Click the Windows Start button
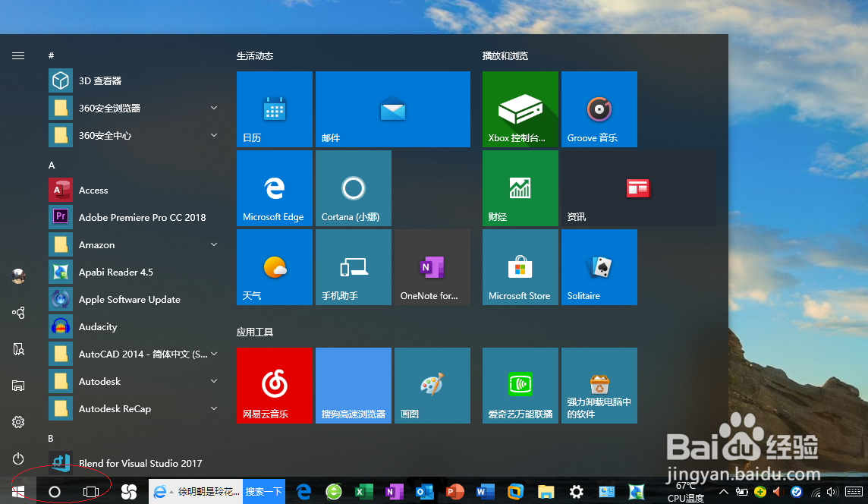 [18, 492]
